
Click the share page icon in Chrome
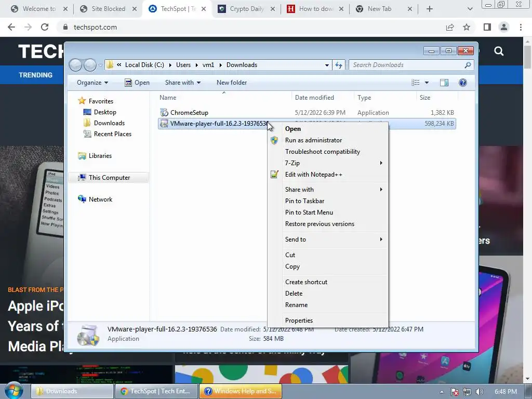coord(450,27)
